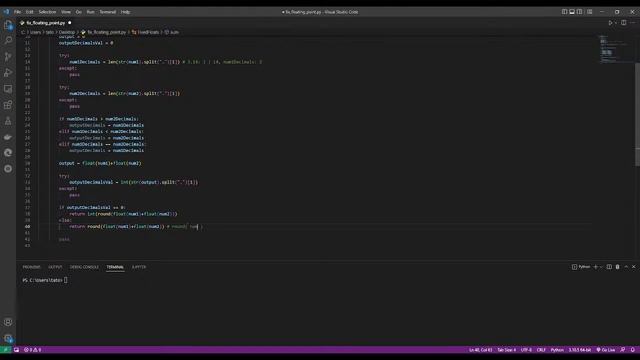Select Python 64-bit interpreter version

(580, 350)
